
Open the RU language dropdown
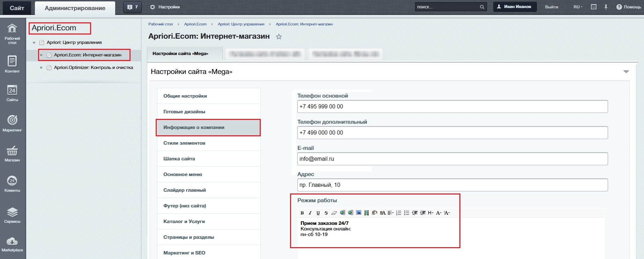pyautogui.click(x=578, y=7)
